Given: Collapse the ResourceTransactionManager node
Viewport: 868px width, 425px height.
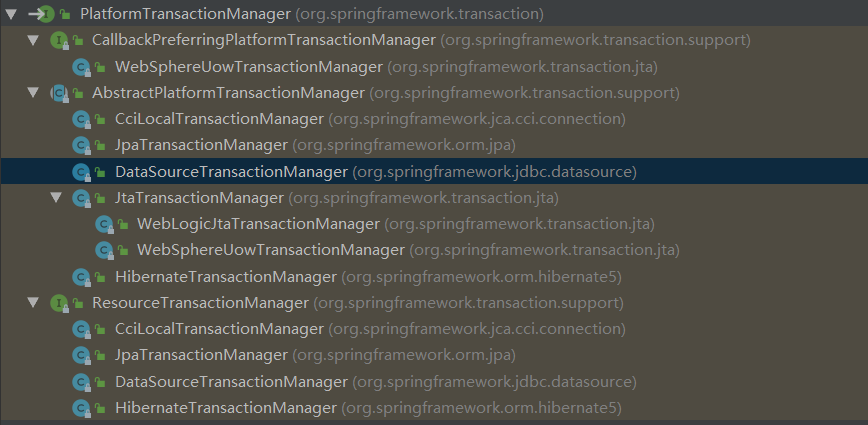Looking at the screenshot, I should (x=33, y=302).
